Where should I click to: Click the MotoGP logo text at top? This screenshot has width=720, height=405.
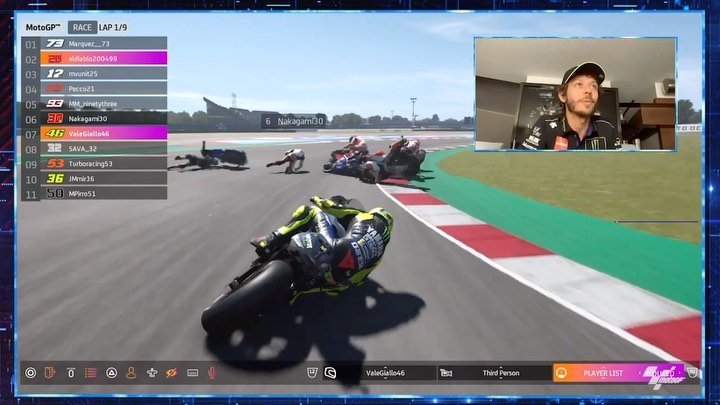[x=43, y=28]
